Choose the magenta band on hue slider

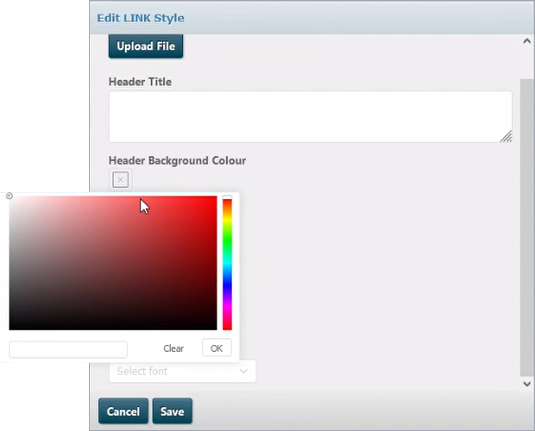point(227,309)
